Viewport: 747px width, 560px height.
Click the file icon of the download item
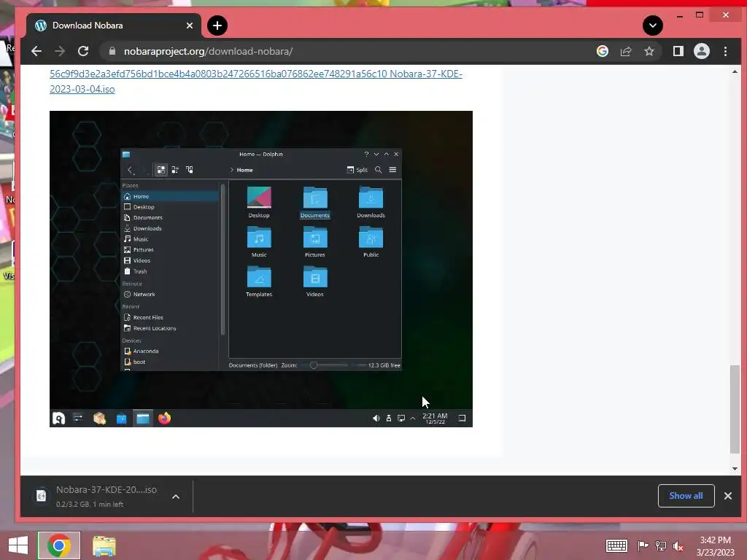(42, 496)
